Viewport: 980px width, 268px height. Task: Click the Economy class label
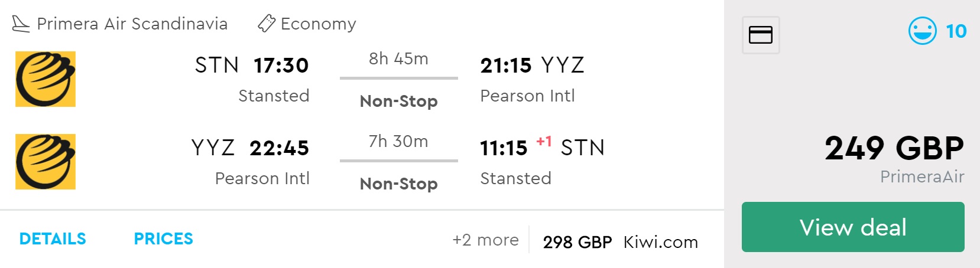coord(318,24)
